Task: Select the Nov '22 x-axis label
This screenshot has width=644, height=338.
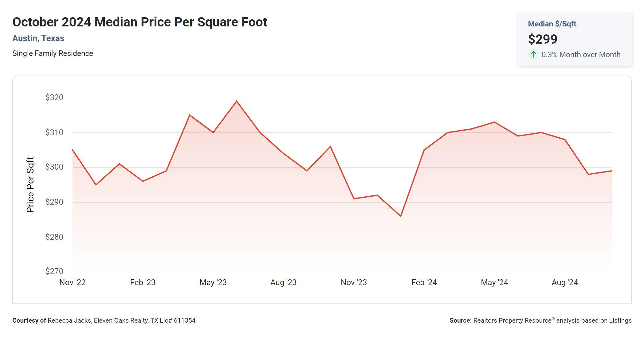Action: point(73,282)
